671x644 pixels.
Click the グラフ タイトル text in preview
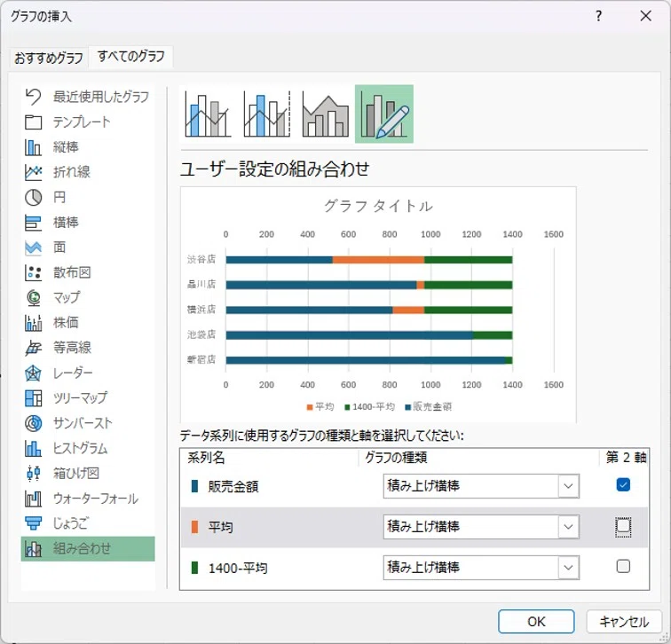(378, 206)
